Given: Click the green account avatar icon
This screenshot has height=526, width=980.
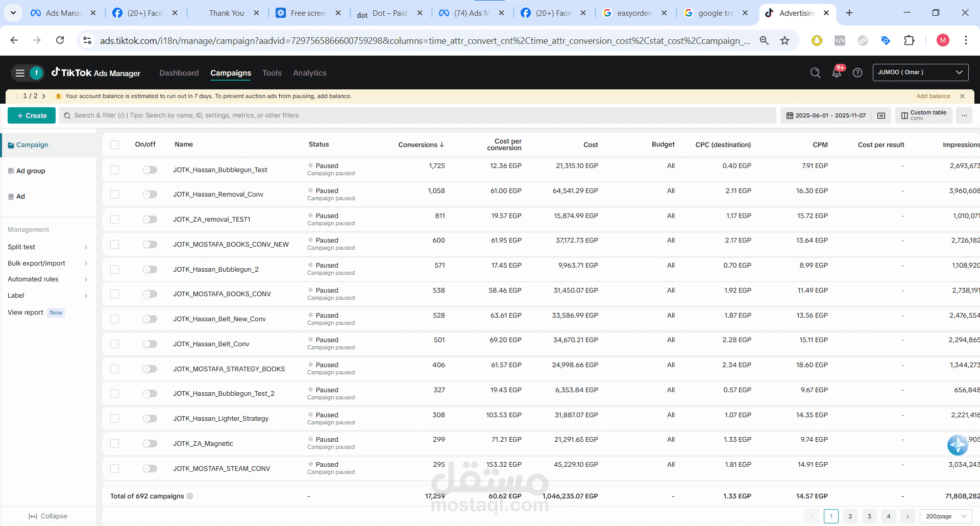Looking at the screenshot, I should [36, 73].
